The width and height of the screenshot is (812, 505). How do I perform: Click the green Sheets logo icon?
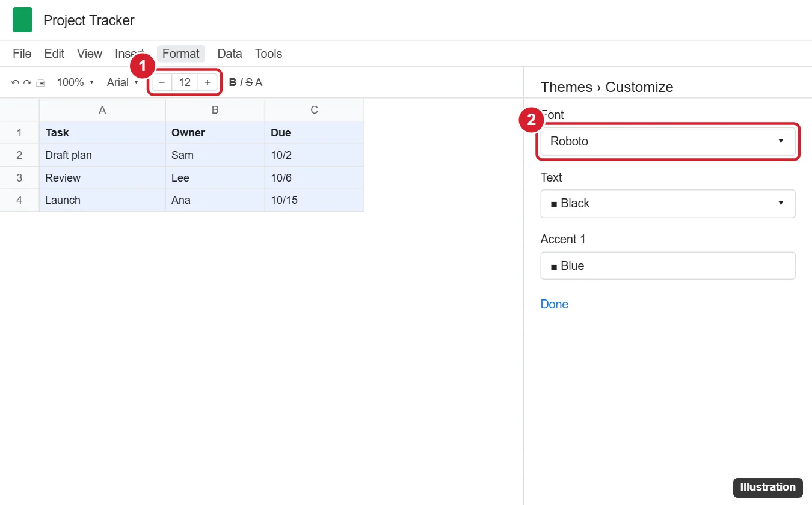[x=22, y=20]
